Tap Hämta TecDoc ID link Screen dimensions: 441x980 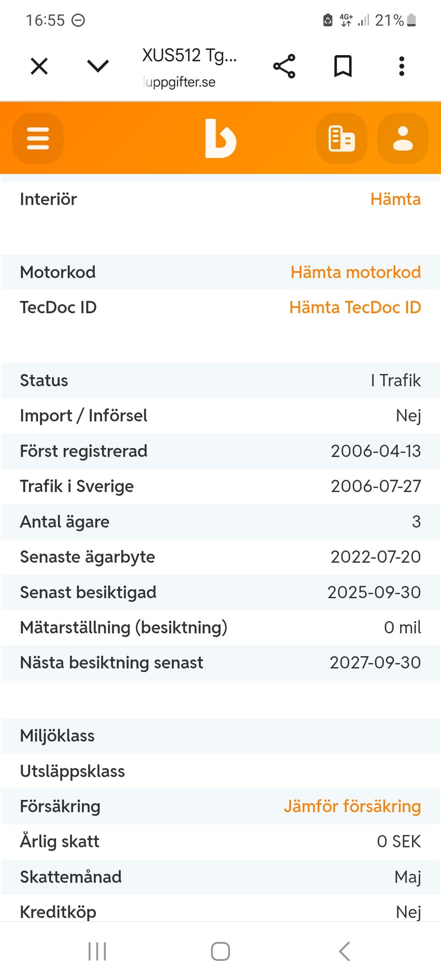pos(355,307)
